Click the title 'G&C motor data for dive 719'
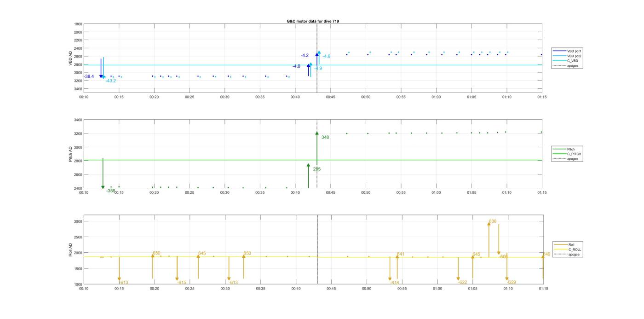The width and height of the screenshot is (644, 319). (x=313, y=21)
